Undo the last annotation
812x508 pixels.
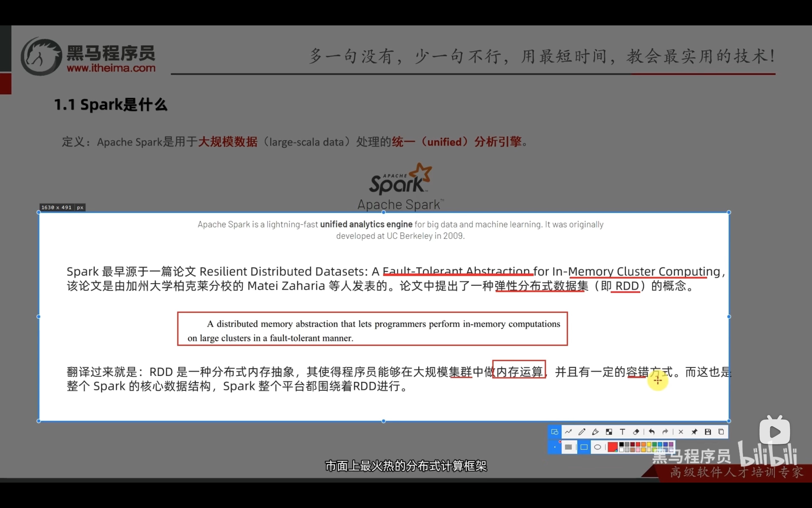coord(652,432)
